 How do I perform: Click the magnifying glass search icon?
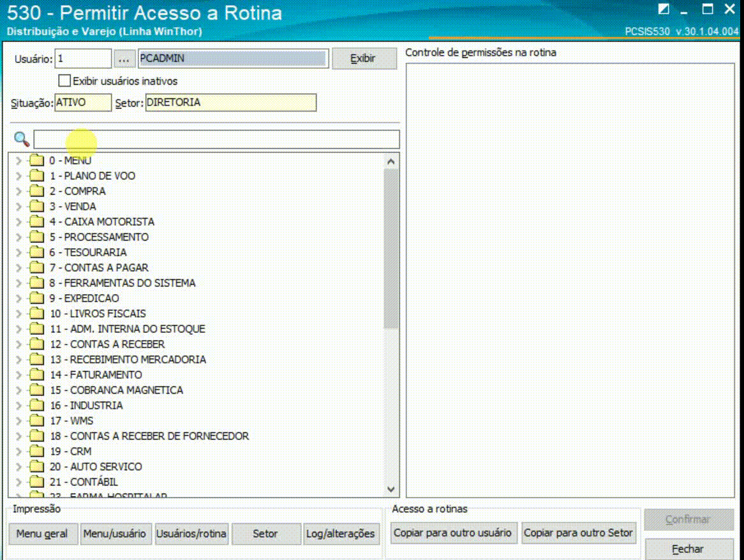coord(21,140)
